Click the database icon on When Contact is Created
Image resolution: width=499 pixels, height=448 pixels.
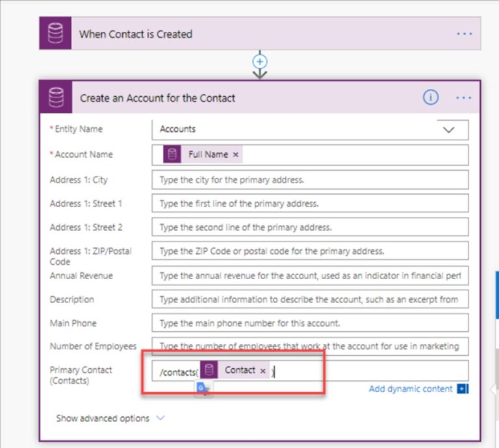[55, 33]
